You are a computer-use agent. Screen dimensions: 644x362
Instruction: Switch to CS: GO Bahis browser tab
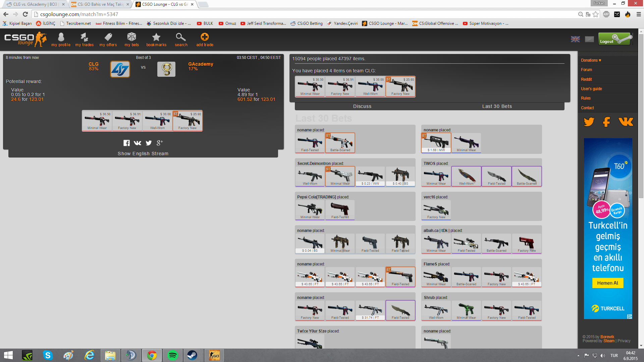tap(101, 4)
